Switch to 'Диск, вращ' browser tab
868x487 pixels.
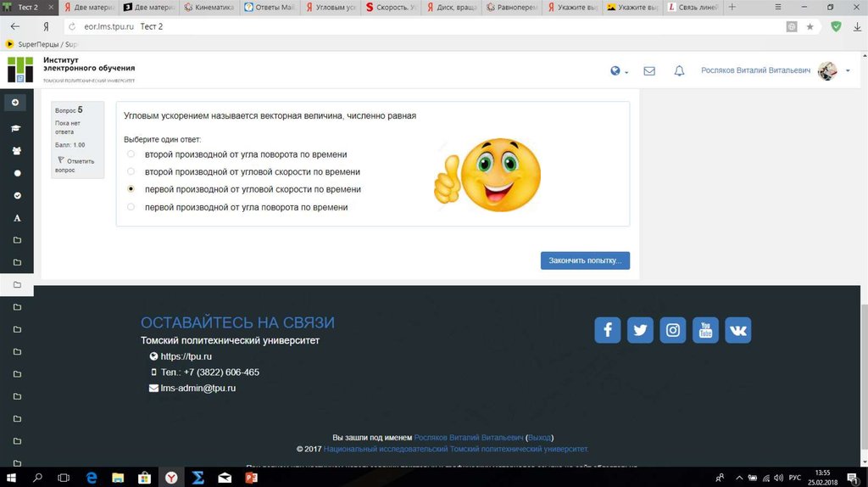pyautogui.click(x=451, y=7)
